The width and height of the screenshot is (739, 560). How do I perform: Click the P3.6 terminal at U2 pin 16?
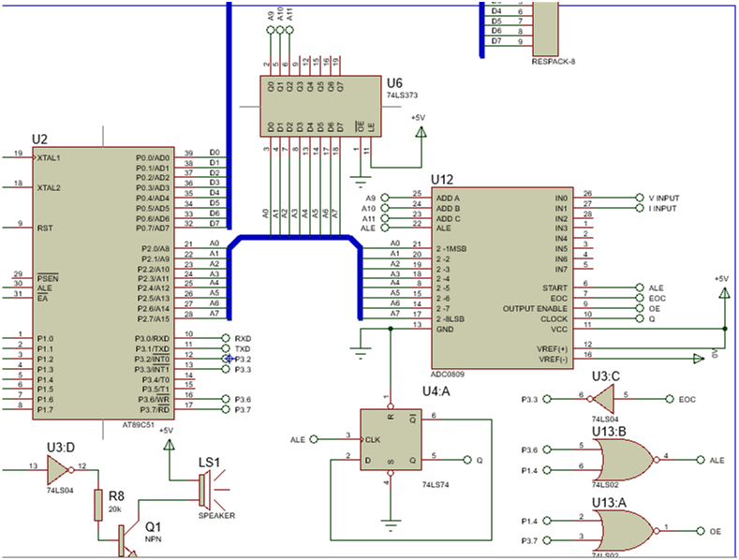[x=226, y=399]
